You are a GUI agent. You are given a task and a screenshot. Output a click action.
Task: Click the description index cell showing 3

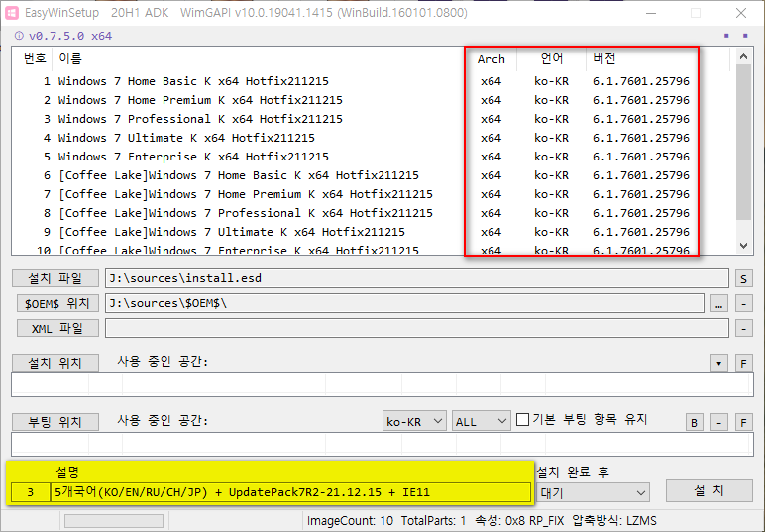tap(31, 492)
